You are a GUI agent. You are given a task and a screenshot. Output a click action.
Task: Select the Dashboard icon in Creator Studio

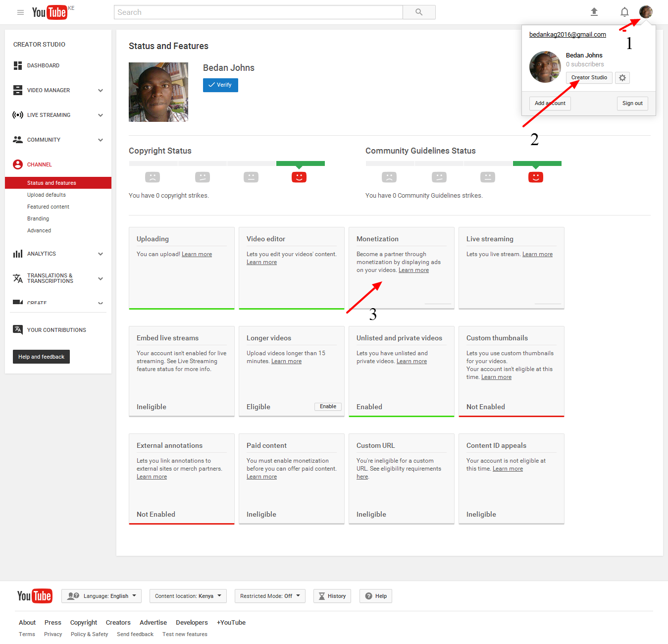click(18, 65)
